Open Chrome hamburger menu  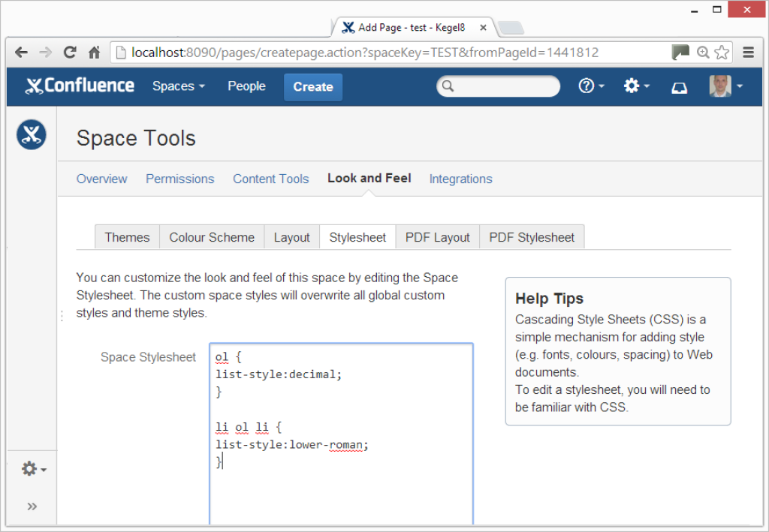point(748,53)
